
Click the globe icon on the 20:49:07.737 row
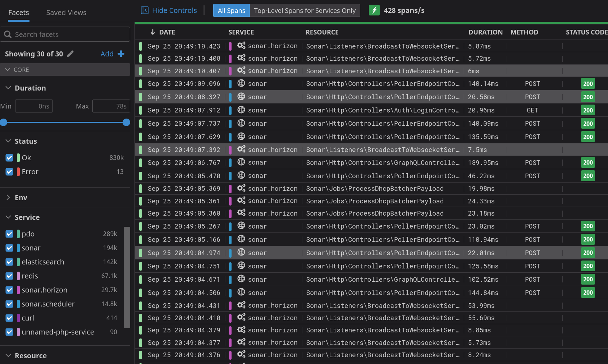tap(241, 123)
